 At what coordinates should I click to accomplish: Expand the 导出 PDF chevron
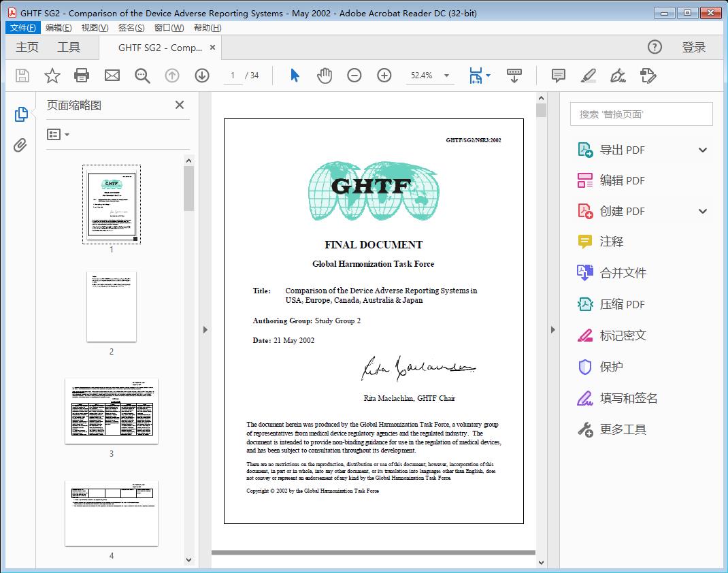703,150
